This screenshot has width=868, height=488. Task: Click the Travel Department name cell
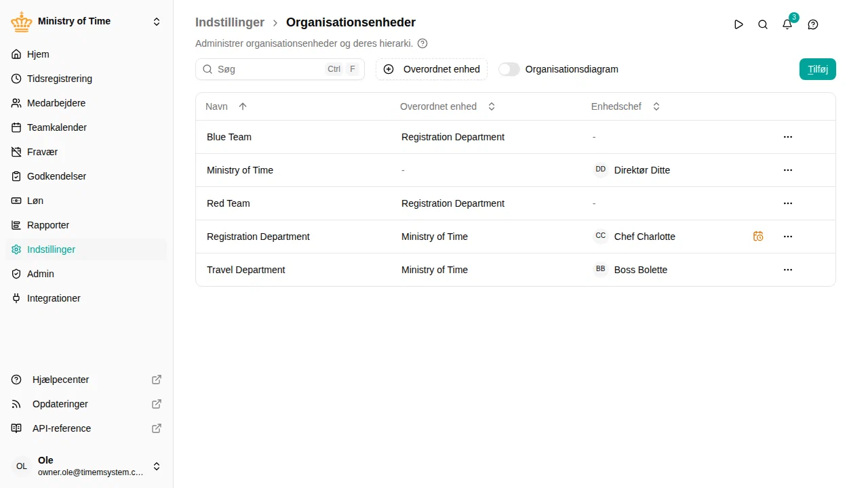[246, 270]
